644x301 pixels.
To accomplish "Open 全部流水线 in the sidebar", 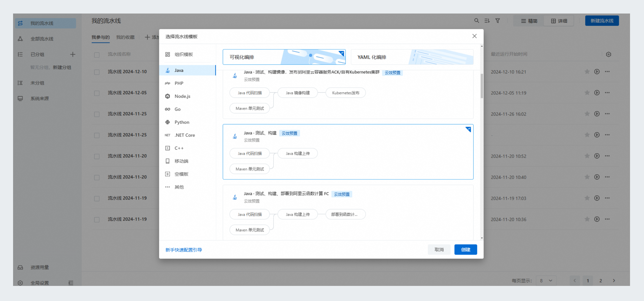I will pyautogui.click(x=46, y=39).
